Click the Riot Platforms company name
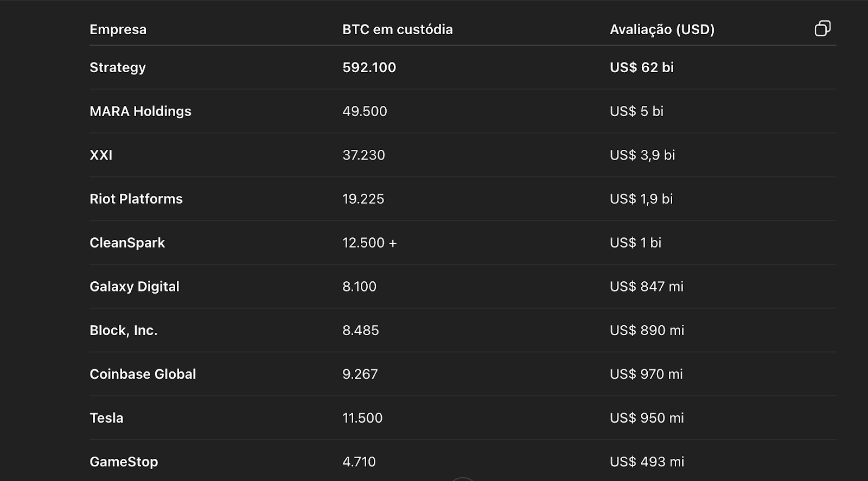868x481 pixels. (136, 199)
